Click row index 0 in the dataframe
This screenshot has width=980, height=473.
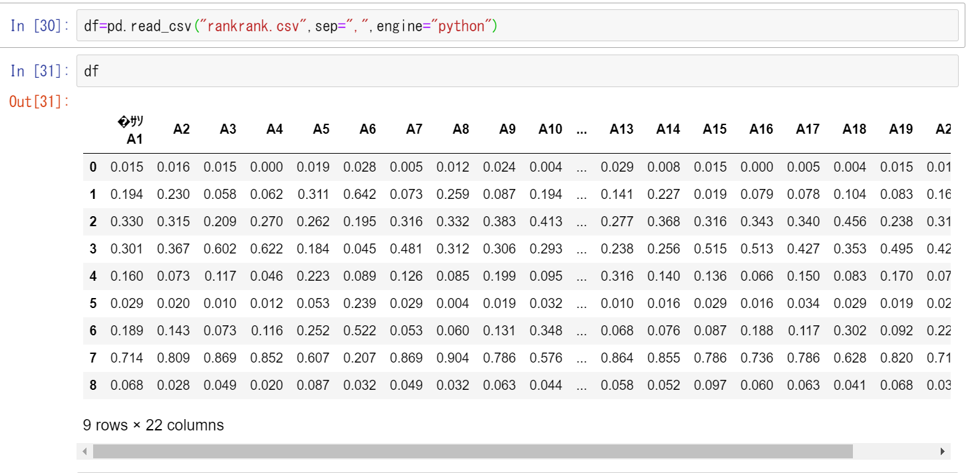93,167
